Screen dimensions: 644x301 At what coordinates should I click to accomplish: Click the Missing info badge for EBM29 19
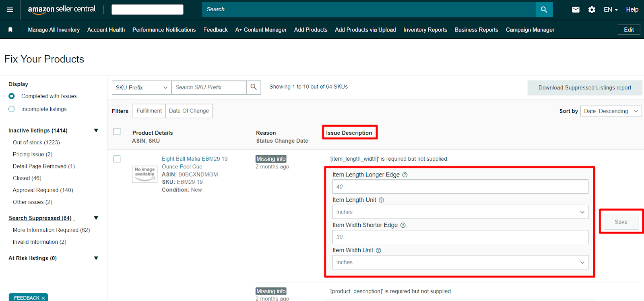point(271,159)
